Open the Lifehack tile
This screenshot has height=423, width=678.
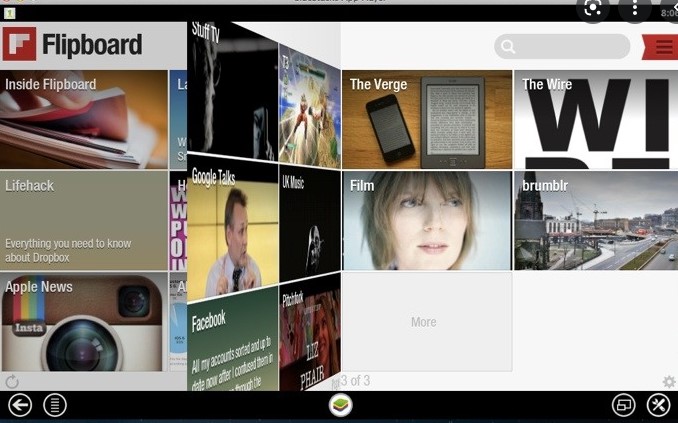point(84,221)
